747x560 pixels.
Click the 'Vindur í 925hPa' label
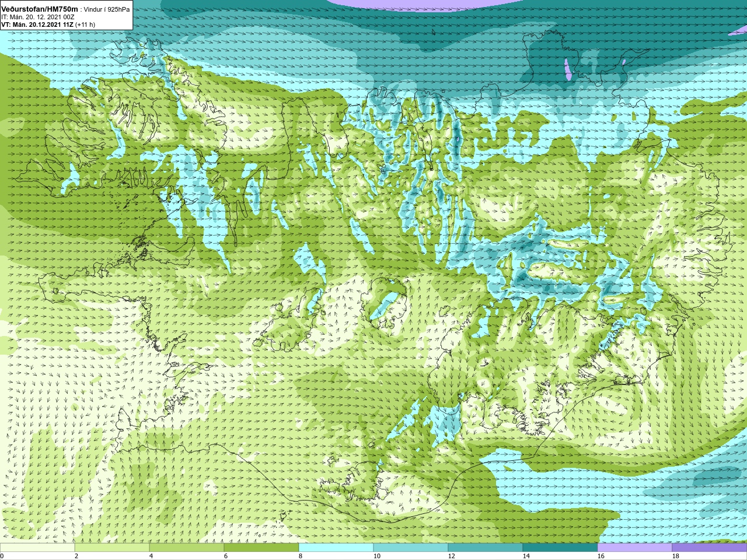click(x=107, y=10)
